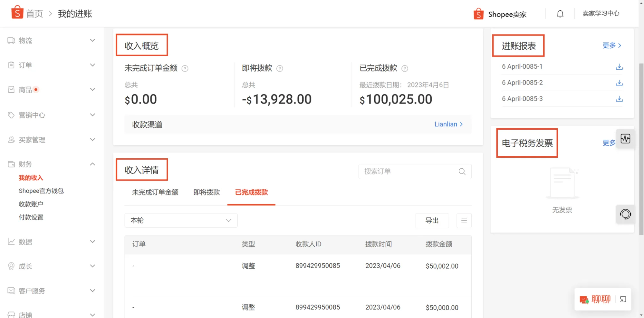Screen dimensions: 644x318
Task: Open the 聊聊 chat widget
Action: tap(600, 299)
